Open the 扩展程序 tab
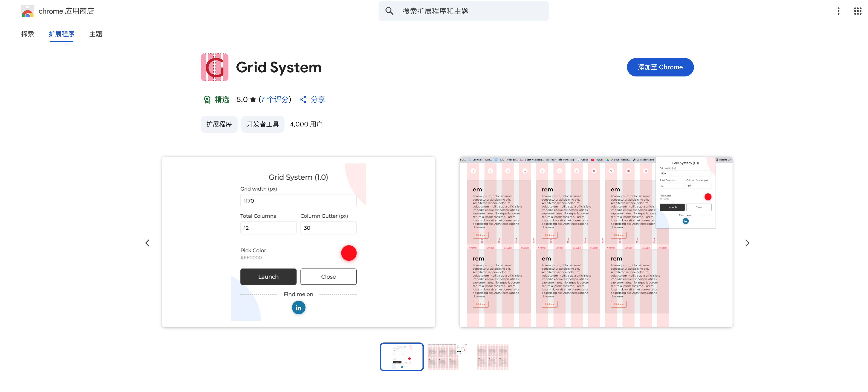 (x=62, y=34)
